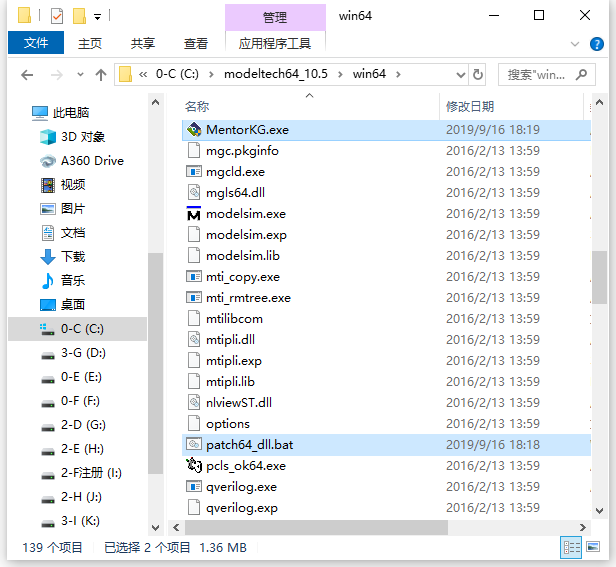616x567 pixels.
Task: Click the horizontal scrollbar thumb
Action: [x=316, y=527]
